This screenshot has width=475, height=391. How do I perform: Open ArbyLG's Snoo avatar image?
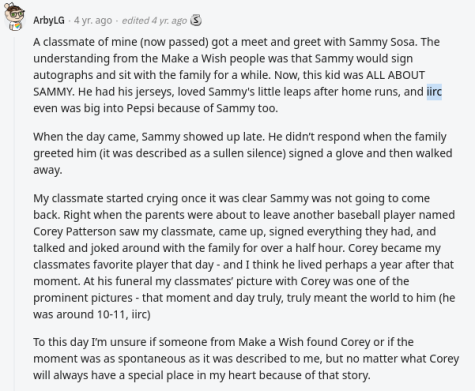pyautogui.click(x=14, y=16)
